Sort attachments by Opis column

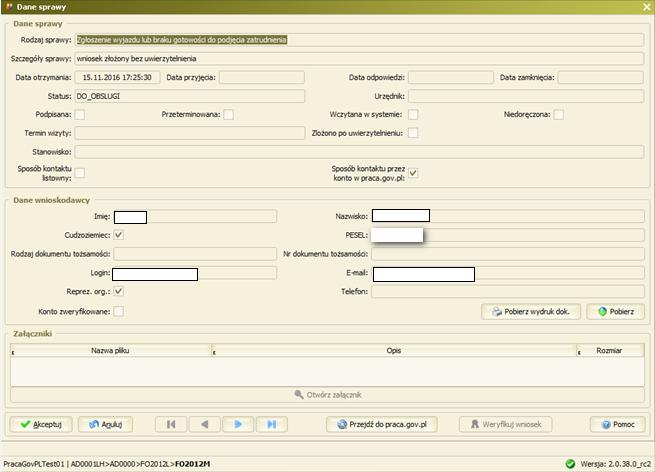pyautogui.click(x=394, y=351)
